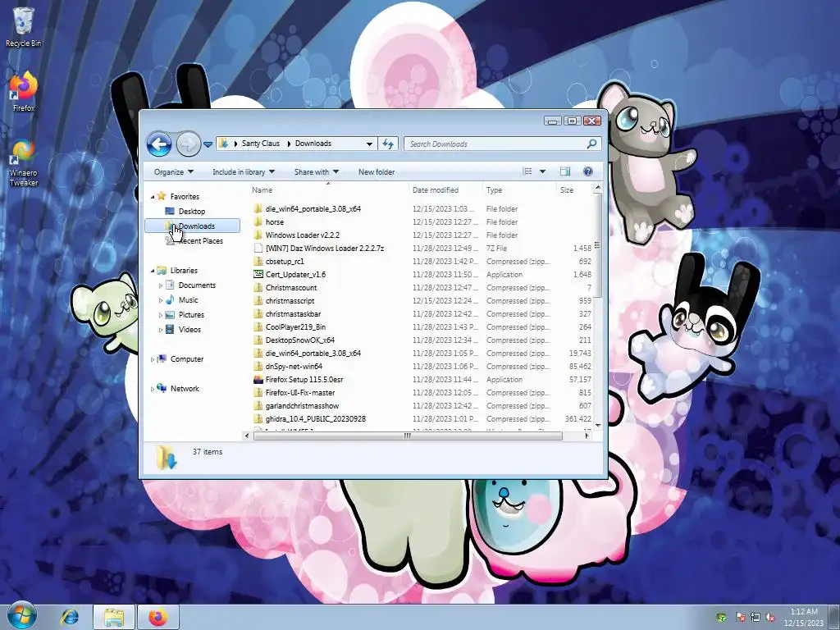
Task: Sort by the Size column header
Action: click(x=573, y=190)
